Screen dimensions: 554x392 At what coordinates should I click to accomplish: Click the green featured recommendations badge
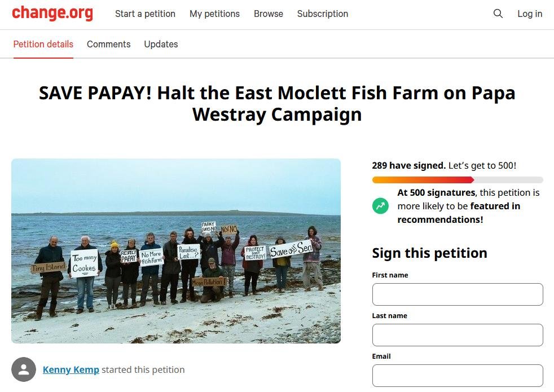point(380,206)
